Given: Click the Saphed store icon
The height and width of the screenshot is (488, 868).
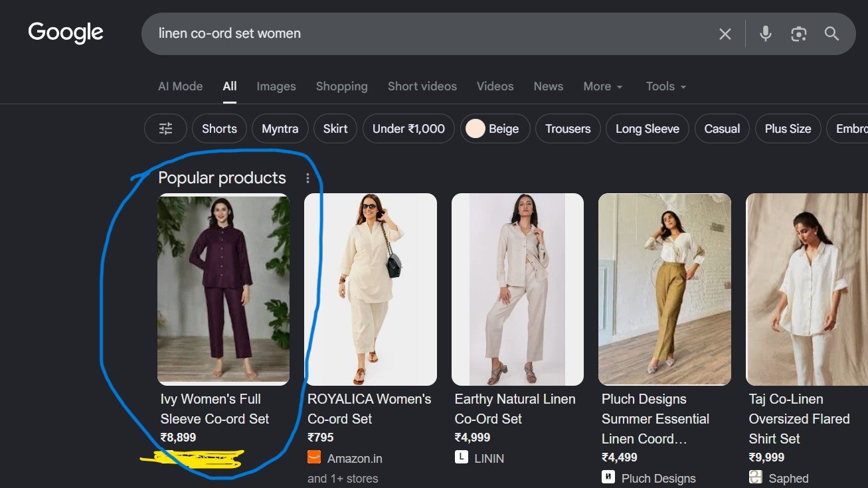Looking at the screenshot, I should pos(755,477).
